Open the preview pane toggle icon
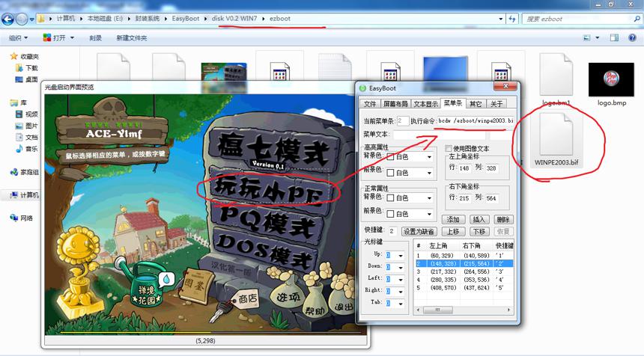The height and width of the screenshot is (356, 644). (614, 37)
